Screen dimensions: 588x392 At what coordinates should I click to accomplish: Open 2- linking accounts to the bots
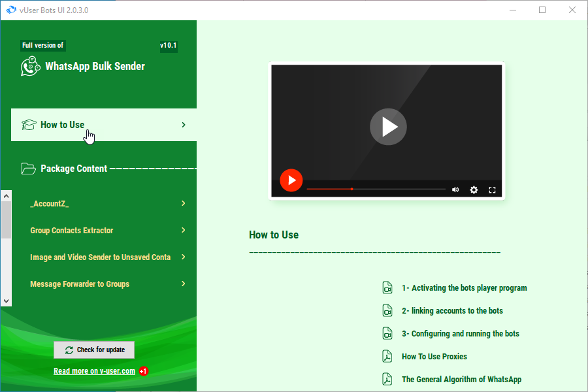point(452,311)
